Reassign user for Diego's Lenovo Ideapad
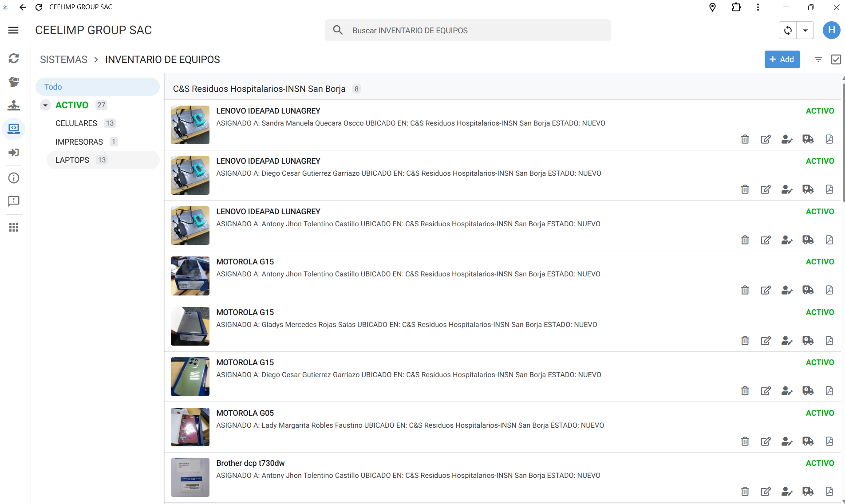This screenshot has height=504, width=845. (787, 189)
